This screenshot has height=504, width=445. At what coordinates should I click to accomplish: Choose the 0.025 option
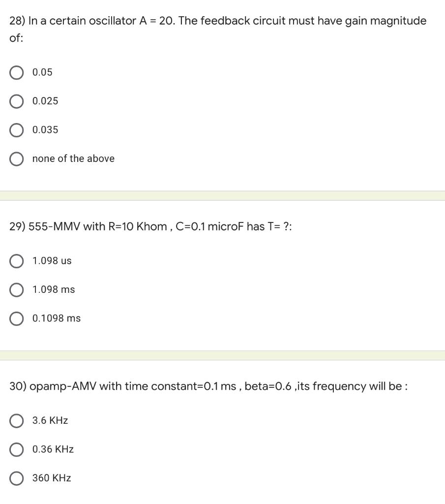(16, 101)
